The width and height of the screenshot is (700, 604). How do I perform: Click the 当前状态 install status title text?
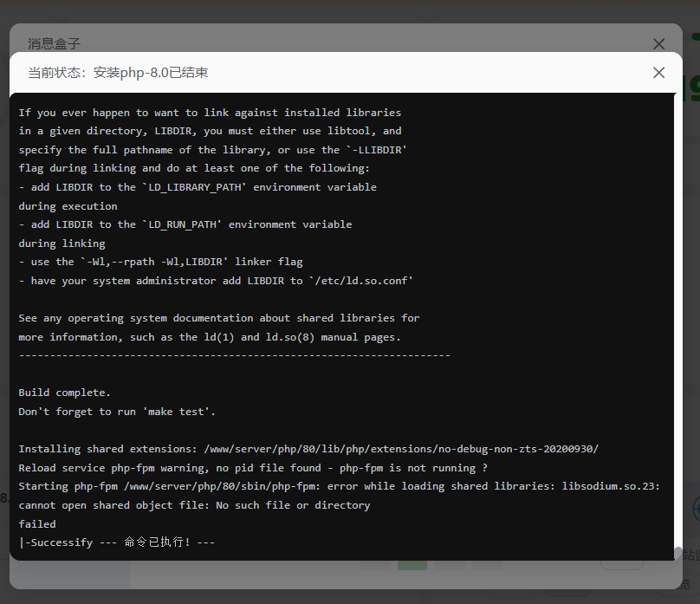[118, 72]
